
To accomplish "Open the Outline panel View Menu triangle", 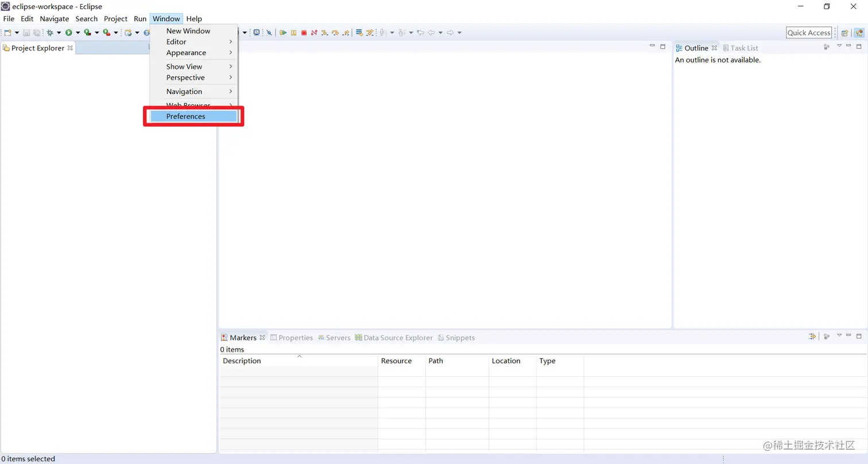I will point(839,46).
